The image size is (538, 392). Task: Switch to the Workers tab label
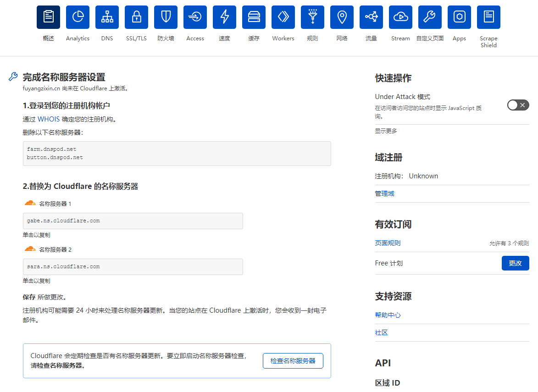click(283, 39)
